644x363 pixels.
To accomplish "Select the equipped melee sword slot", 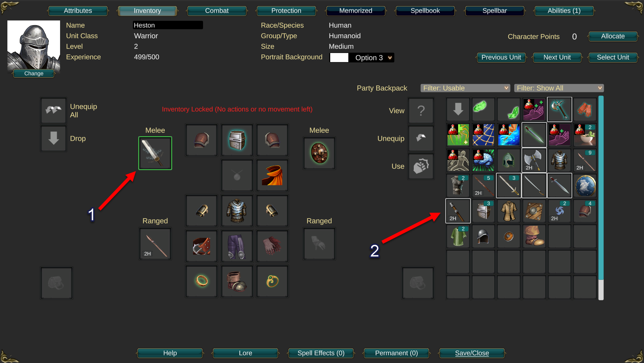I will point(155,153).
